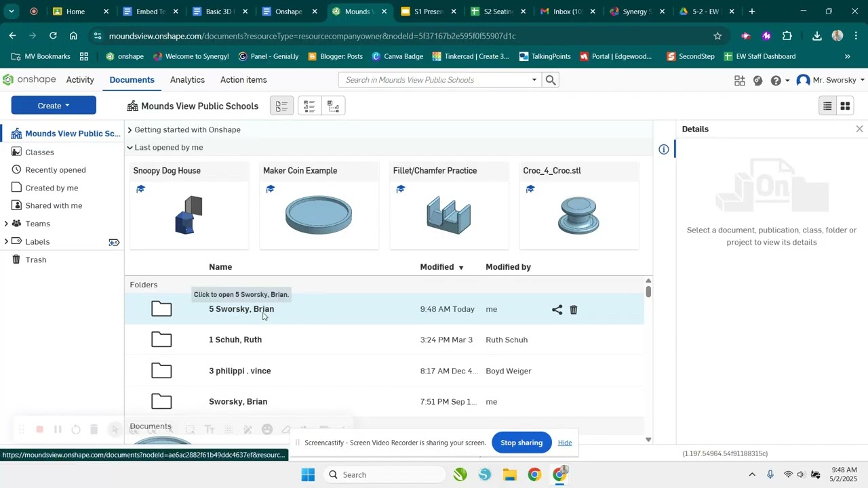
Task: Open Chrome from the taskbar
Action: (534, 474)
